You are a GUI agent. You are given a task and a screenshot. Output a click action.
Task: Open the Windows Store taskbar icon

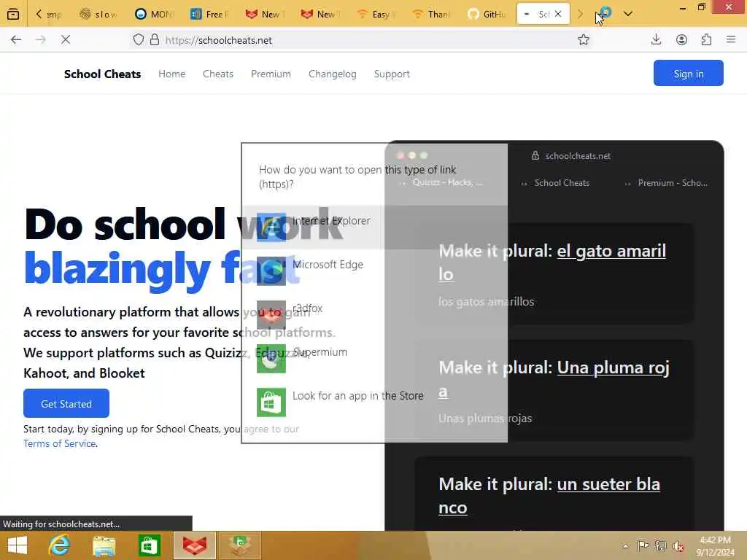click(149, 545)
